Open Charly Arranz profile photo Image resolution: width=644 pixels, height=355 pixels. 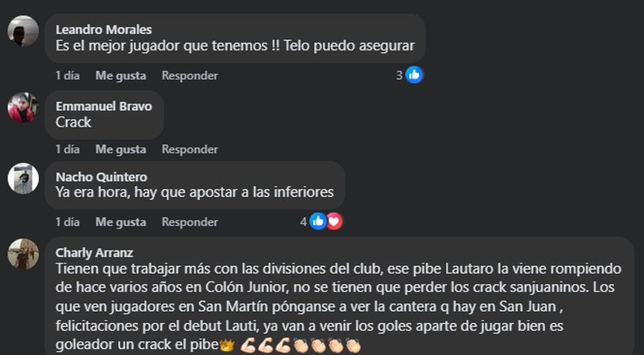click(24, 254)
